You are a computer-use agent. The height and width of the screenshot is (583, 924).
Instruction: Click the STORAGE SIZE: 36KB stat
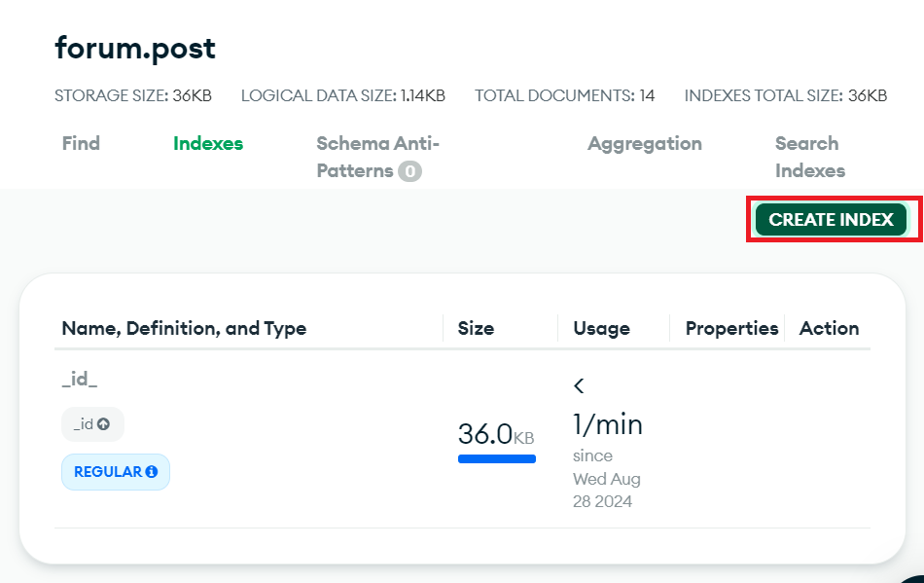pos(133,95)
